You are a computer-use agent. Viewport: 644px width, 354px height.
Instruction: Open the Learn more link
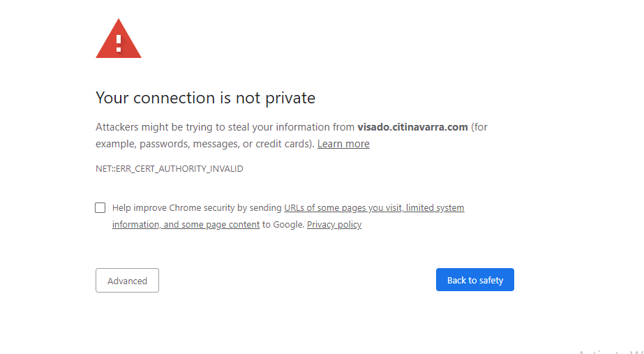(343, 144)
